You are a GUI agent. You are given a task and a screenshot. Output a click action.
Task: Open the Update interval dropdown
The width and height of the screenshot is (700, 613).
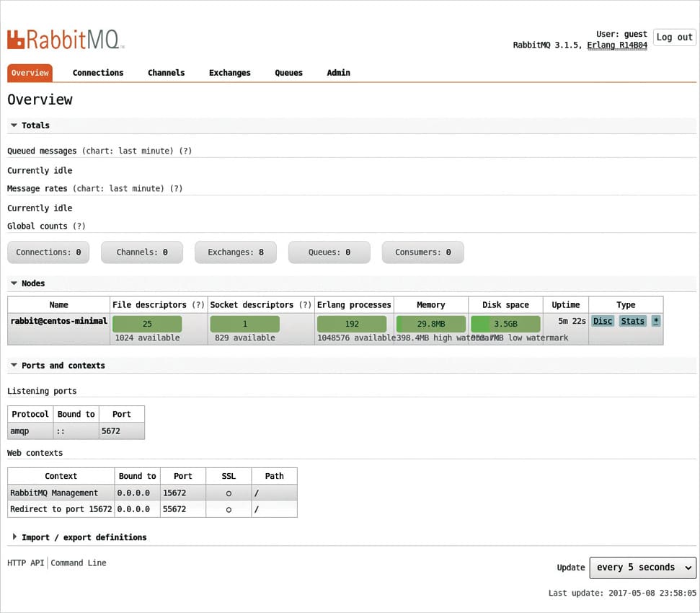[642, 568]
